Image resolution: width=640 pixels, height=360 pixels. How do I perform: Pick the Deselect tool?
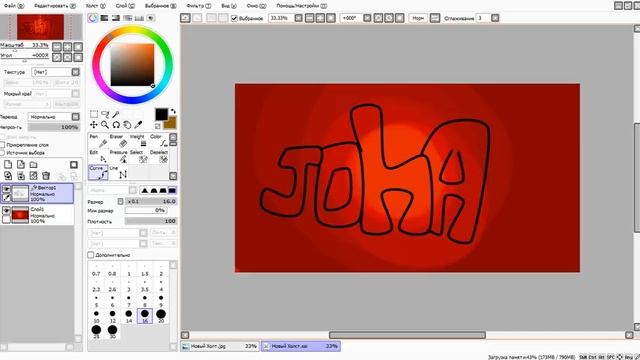coord(158,156)
